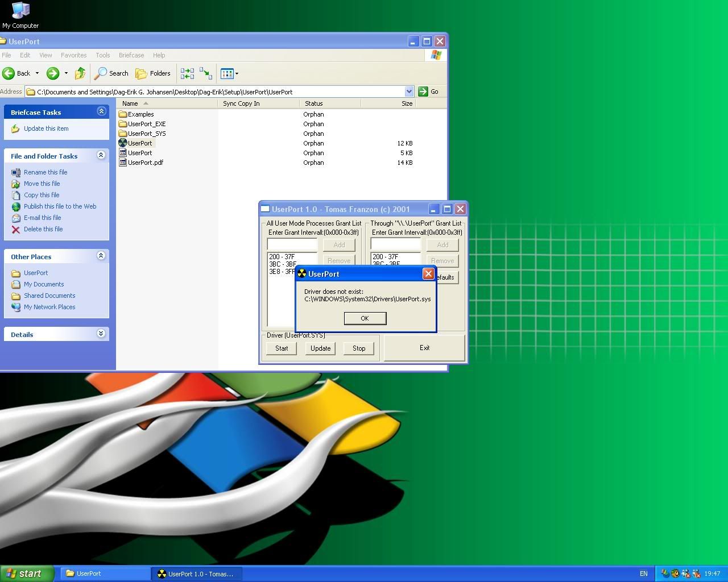Viewport: 728px width, 582px height.
Task: Click the Stop driver button
Action: coord(359,348)
